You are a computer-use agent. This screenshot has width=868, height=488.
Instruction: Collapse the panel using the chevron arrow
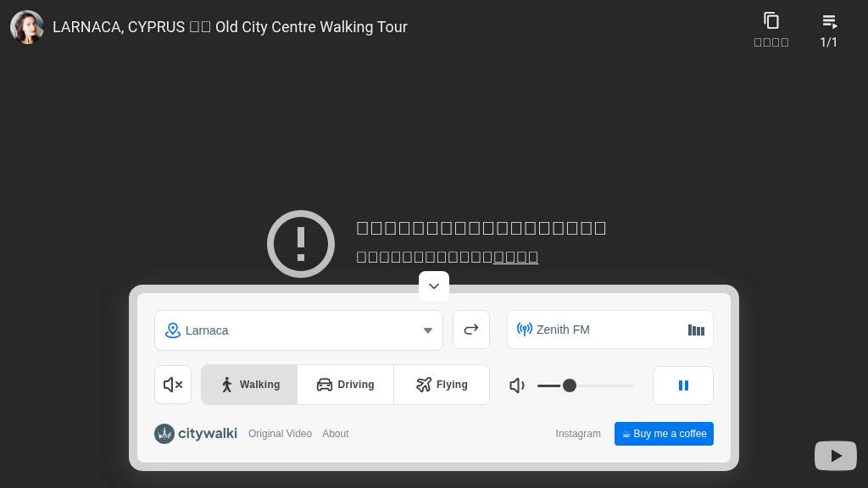coord(434,286)
